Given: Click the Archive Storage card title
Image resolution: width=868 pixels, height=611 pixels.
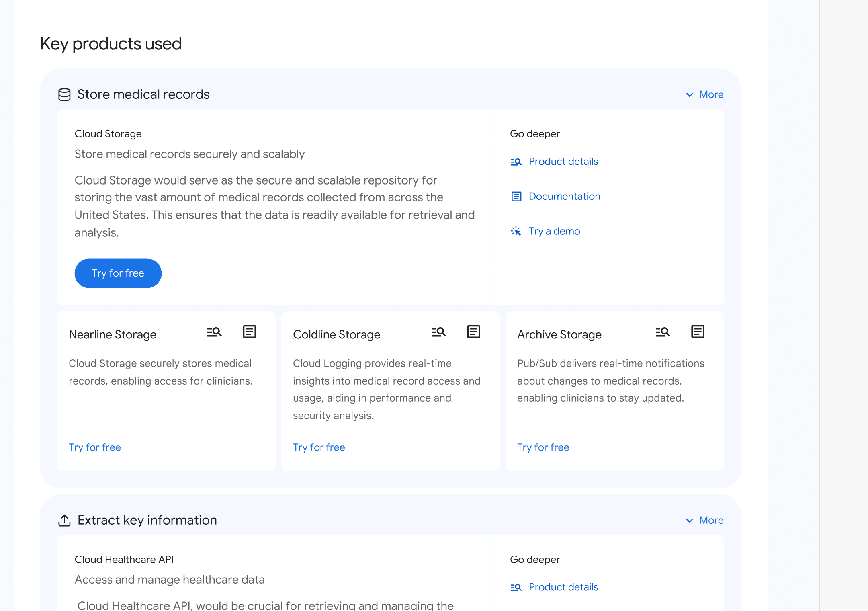Looking at the screenshot, I should 559,334.
